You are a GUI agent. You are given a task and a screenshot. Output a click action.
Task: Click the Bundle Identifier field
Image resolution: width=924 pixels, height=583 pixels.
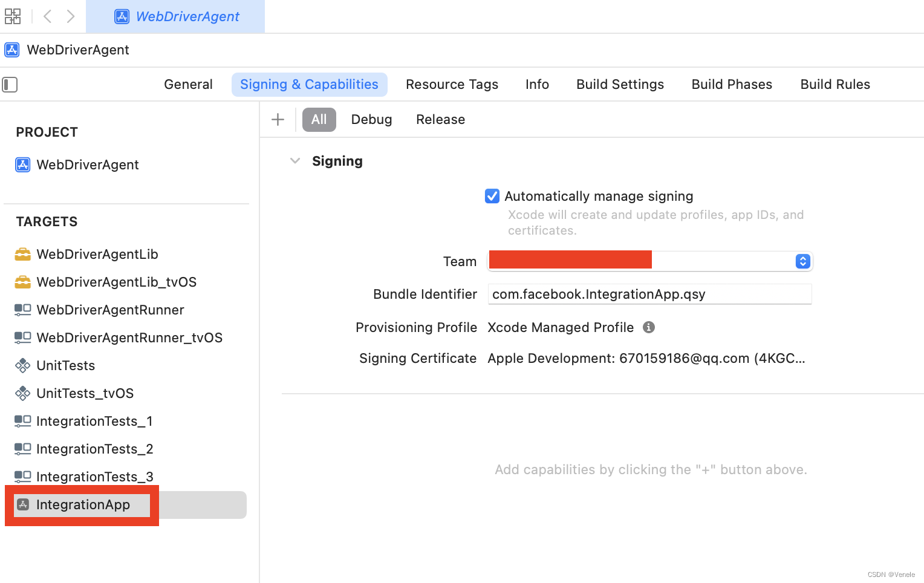(x=649, y=295)
